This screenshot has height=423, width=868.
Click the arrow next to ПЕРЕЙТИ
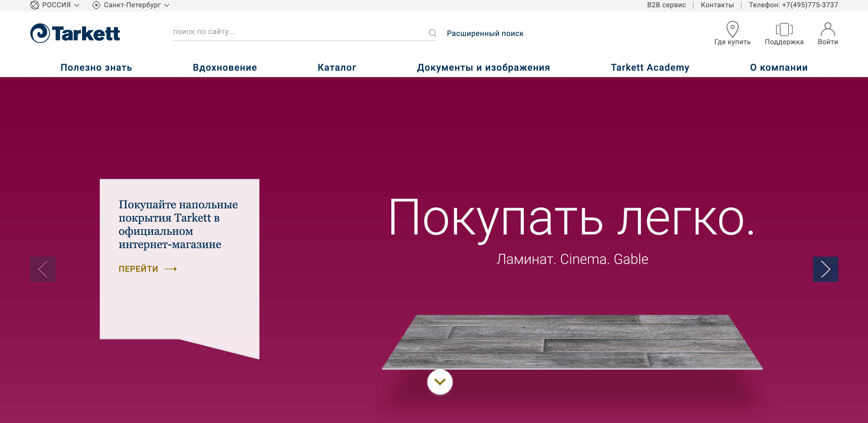(170, 269)
